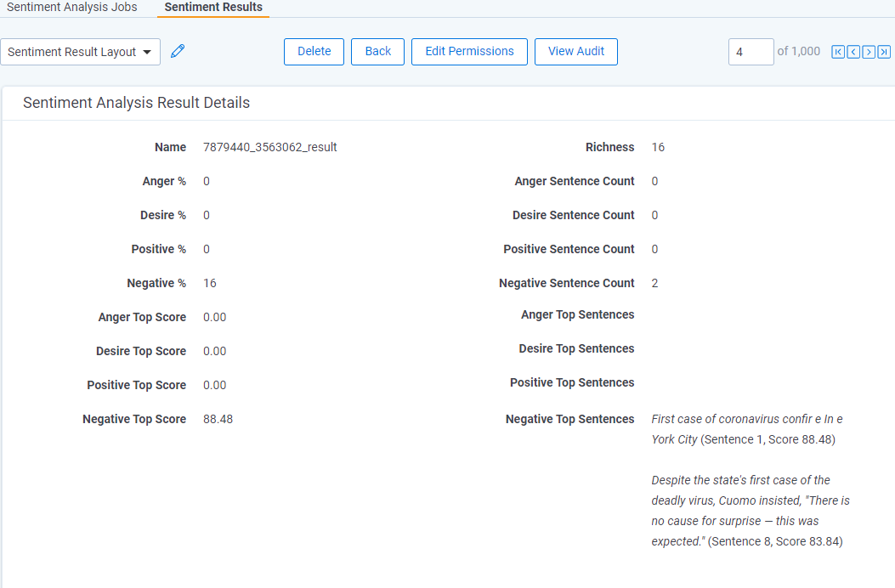Screen dimensions: 895x588
Task: Click the Cuomo quote negative sentence
Action: (x=751, y=511)
